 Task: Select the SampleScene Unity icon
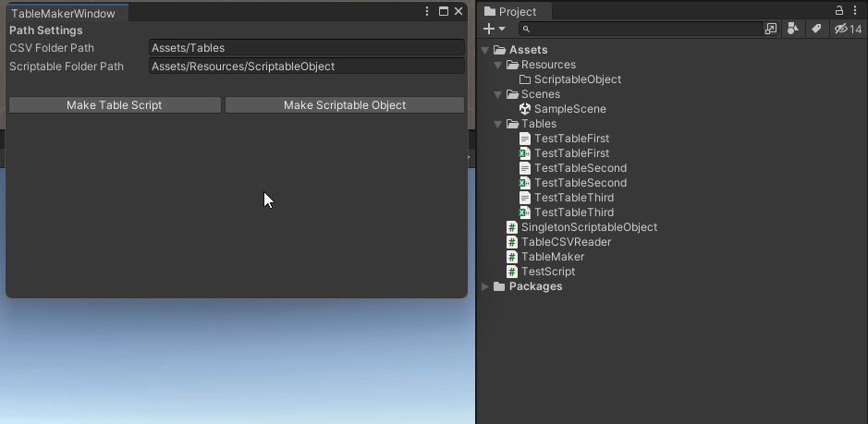click(x=525, y=109)
